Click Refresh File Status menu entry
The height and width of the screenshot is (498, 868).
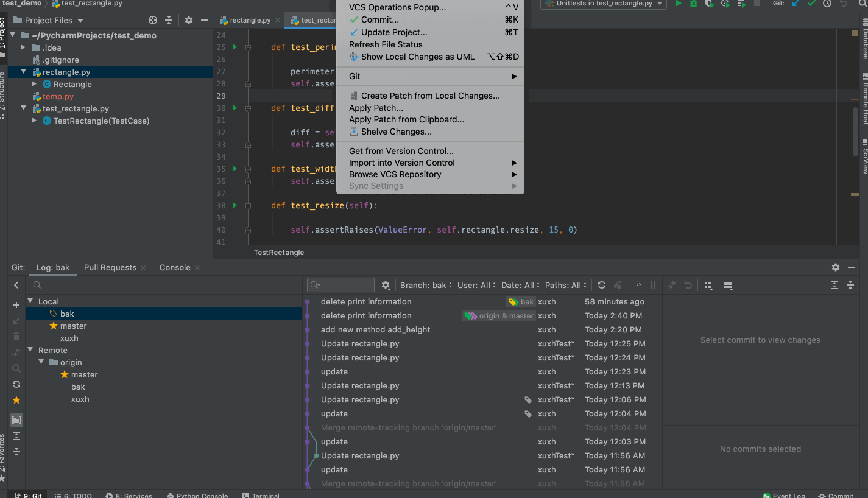coord(430,44)
